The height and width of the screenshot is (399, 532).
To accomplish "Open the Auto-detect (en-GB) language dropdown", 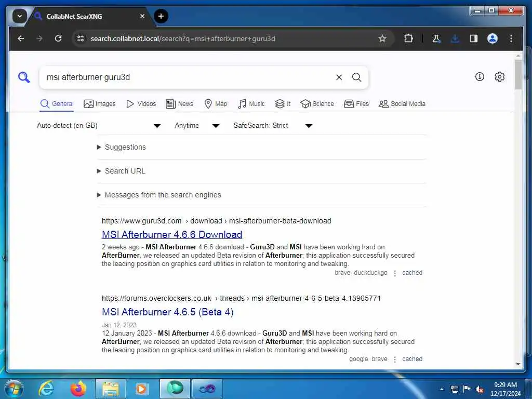I will click(x=99, y=126).
